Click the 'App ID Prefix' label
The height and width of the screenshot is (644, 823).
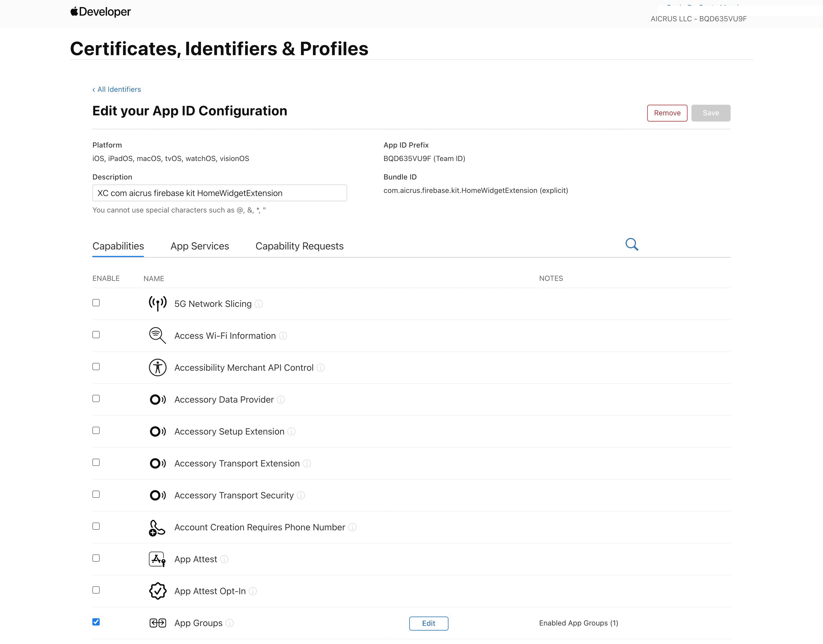tap(406, 145)
